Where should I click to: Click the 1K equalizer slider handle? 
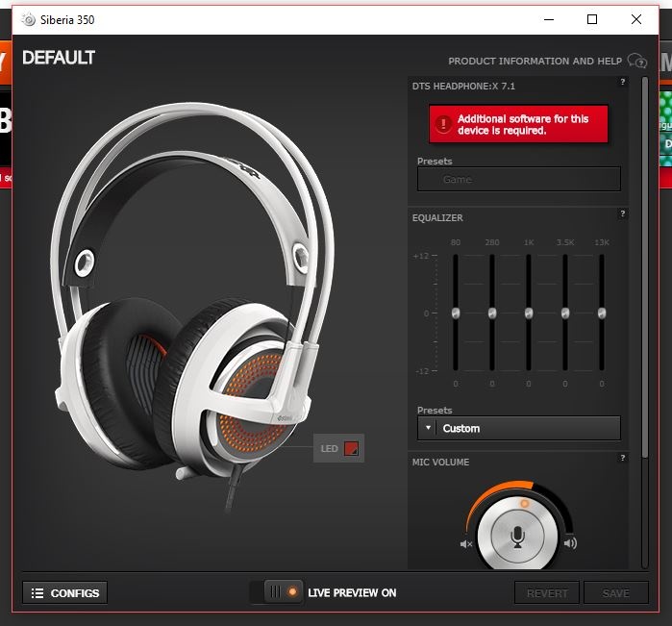(529, 313)
